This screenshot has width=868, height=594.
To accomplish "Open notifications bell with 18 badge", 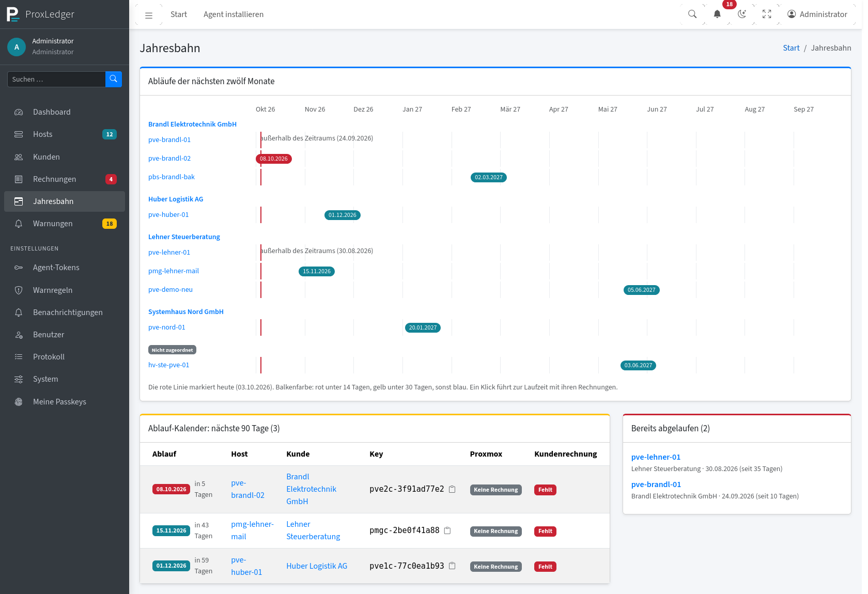I will pyautogui.click(x=717, y=14).
